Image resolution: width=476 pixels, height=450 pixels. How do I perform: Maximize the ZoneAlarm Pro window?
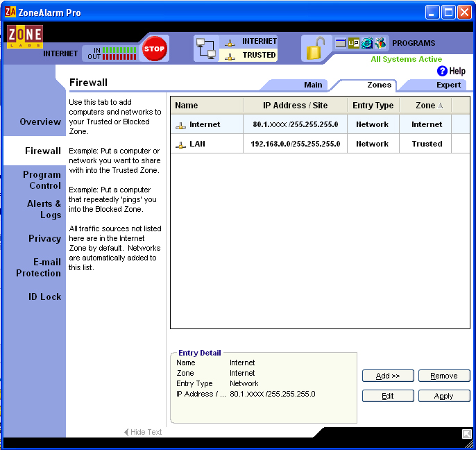(448, 12)
